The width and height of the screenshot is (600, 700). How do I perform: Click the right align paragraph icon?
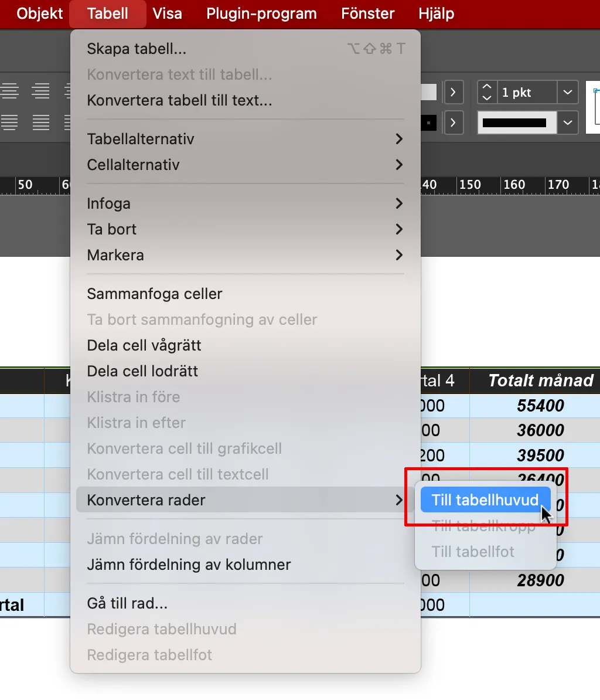(40, 91)
